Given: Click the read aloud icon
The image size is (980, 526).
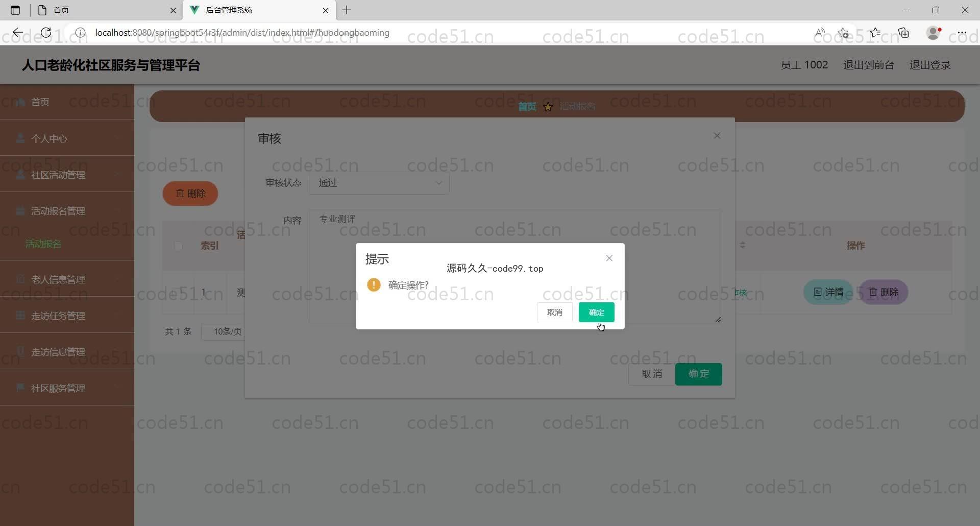Looking at the screenshot, I should click(x=820, y=33).
